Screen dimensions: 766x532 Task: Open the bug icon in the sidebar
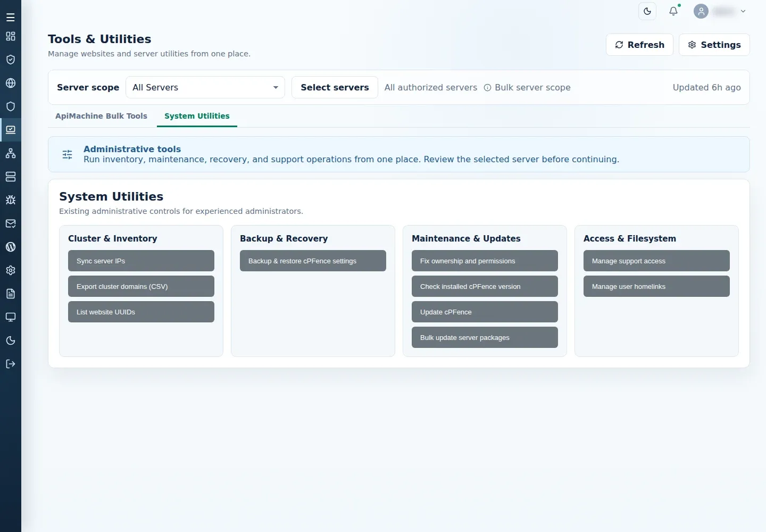click(x=11, y=200)
